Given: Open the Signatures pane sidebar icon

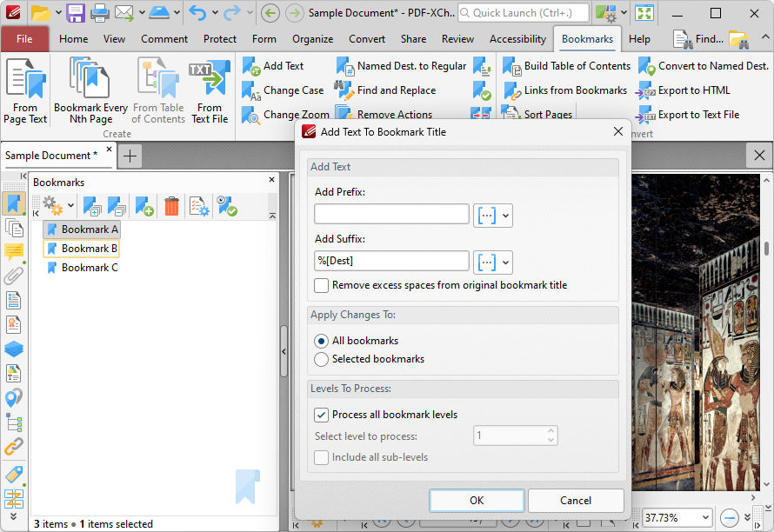Looking at the screenshot, I should (13, 325).
